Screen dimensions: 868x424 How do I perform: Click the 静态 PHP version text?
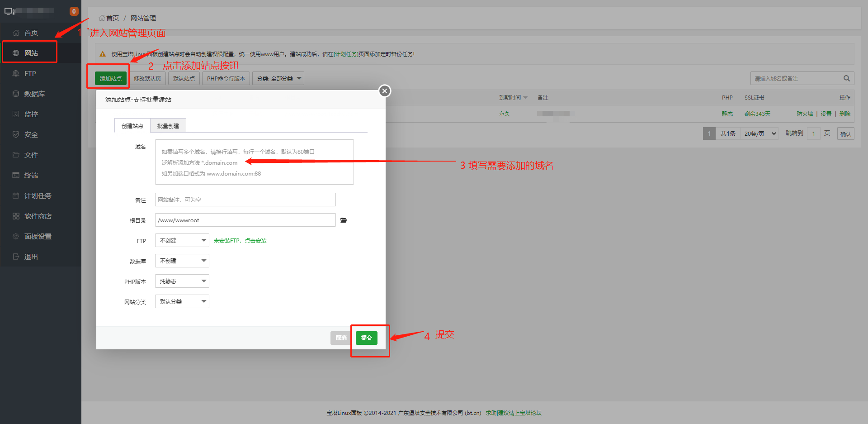point(727,114)
